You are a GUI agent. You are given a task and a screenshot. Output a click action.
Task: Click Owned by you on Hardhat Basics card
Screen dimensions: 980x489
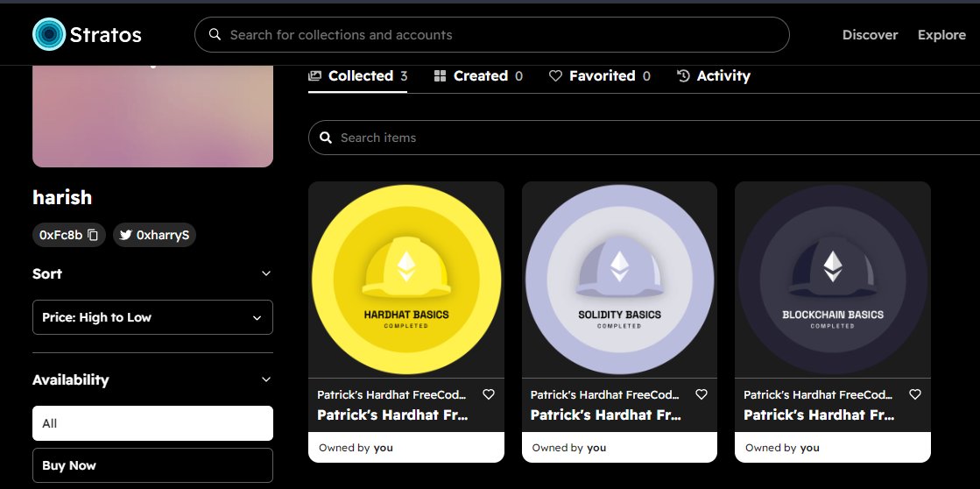356,448
